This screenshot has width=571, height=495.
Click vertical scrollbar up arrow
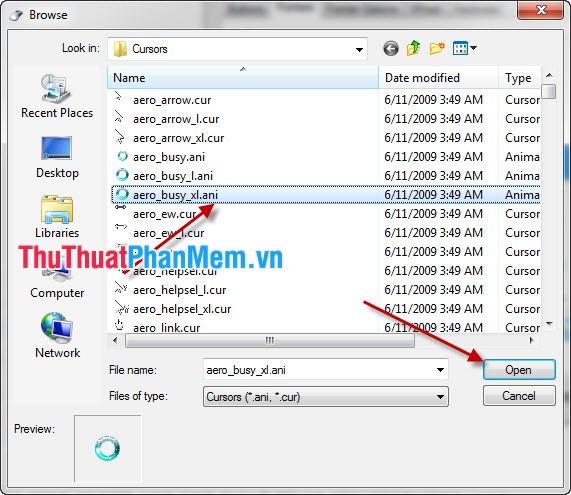pyautogui.click(x=549, y=75)
